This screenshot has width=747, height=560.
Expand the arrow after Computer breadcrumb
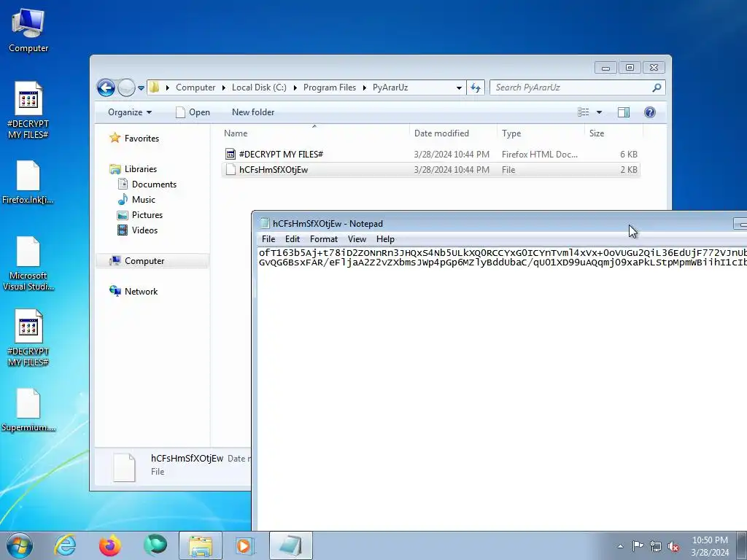(224, 87)
